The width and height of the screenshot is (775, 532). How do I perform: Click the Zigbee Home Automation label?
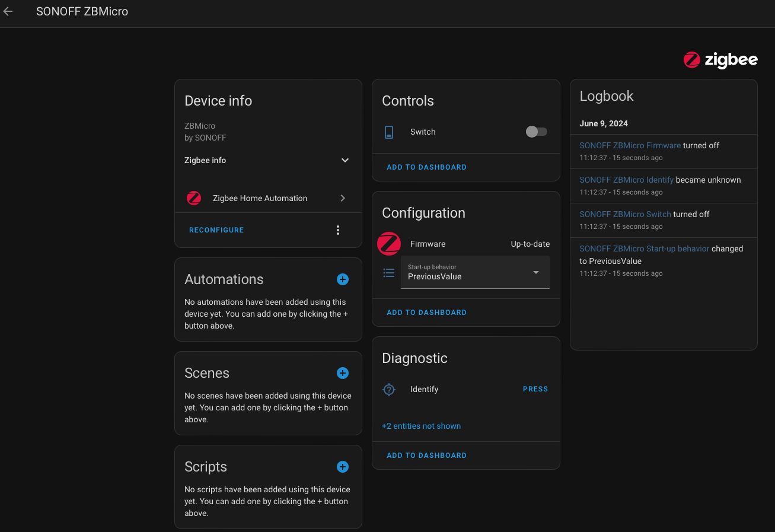click(x=260, y=198)
